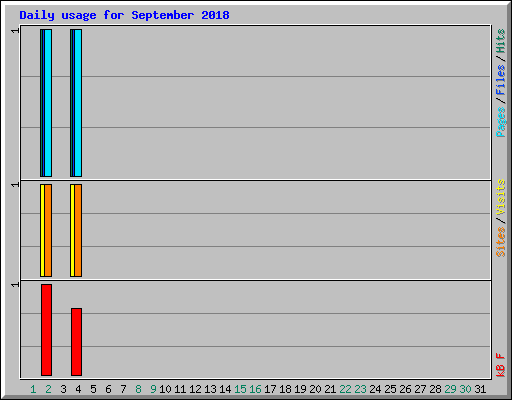Click the 'Sites' legend label
512x400 pixels.
coord(500,242)
